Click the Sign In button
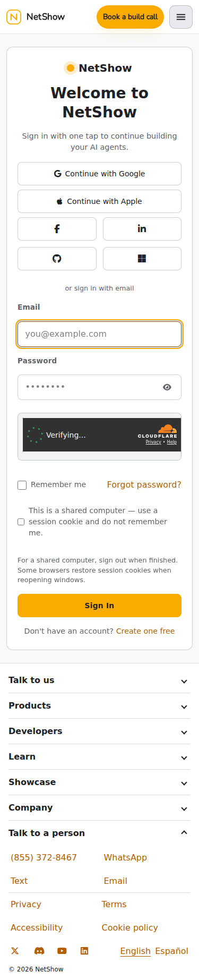199x980 pixels. (x=99, y=606)
